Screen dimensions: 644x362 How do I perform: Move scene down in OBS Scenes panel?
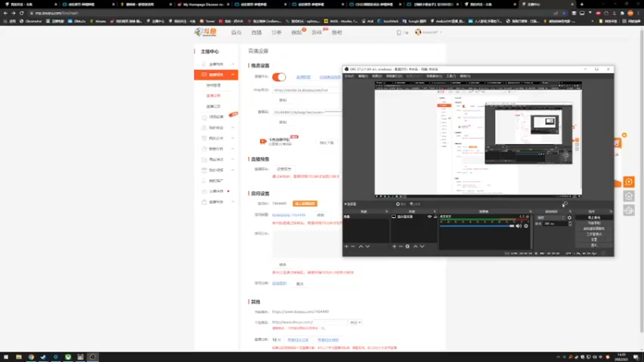(x=368, y=246)
